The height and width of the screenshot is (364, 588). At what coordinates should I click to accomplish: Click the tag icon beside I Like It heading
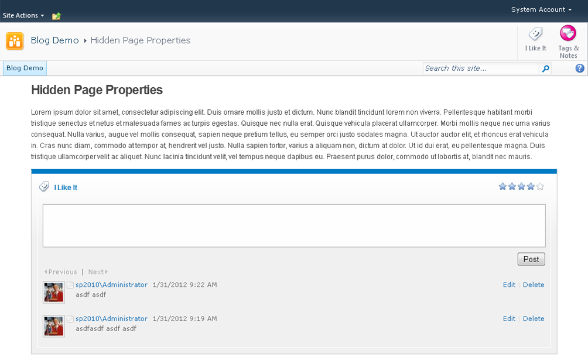tap(45, 186)
